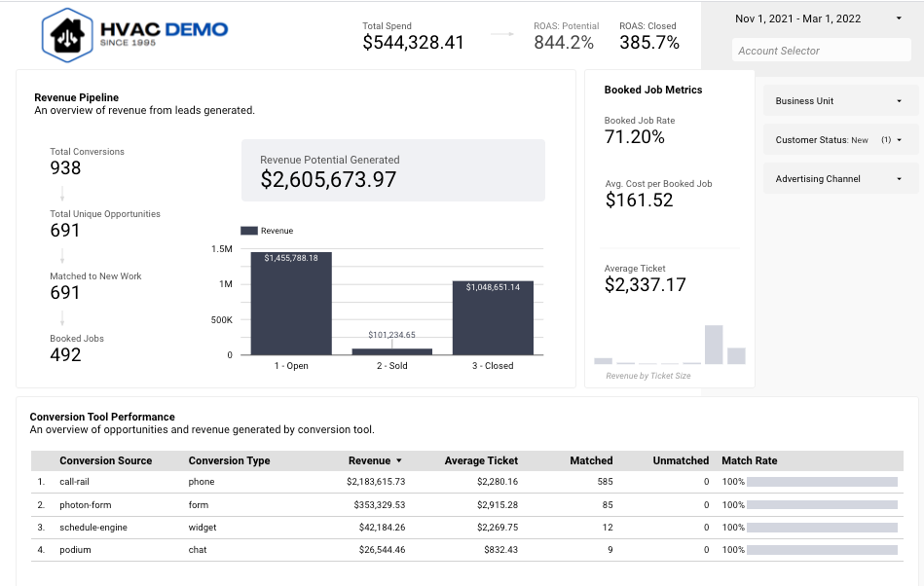Click the ROAS: Potential value 844.2%

[564, 43]
